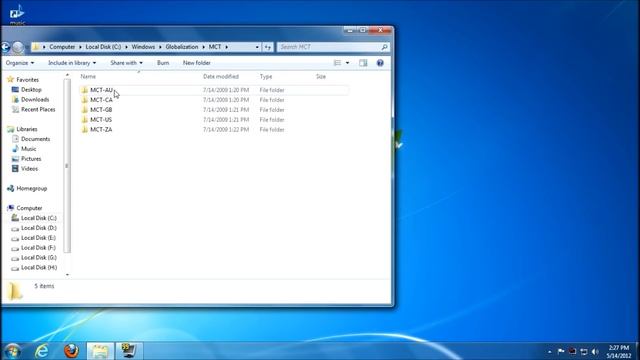Toggle the preview pane icon
This screenshot has width=640, height=360.
(x=363, y=63)
